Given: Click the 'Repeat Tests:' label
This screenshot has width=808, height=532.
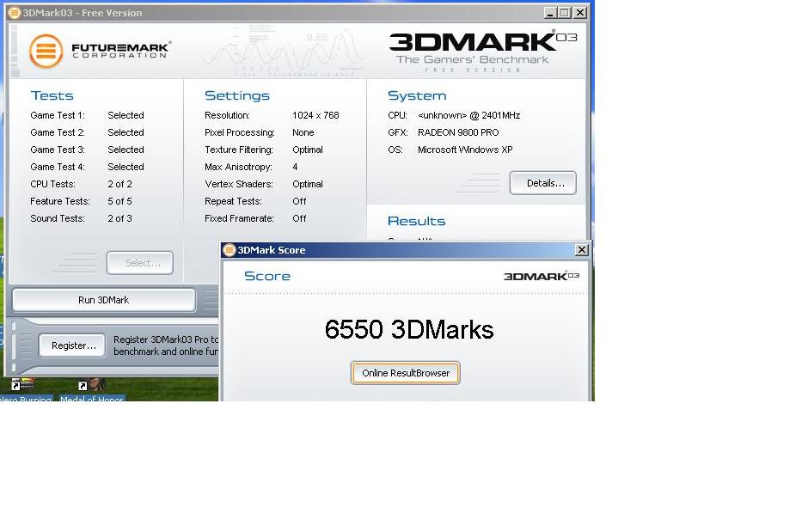Looking at the screenshot, I should tap(233, 201).
